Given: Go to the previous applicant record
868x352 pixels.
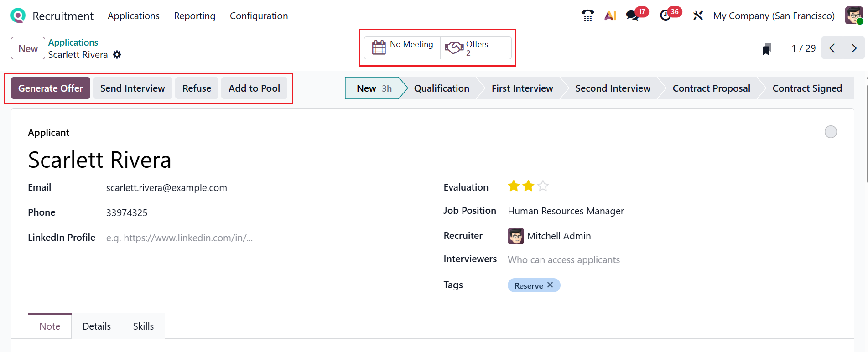Looking at the screenshot, I should click(x=832, y=48).
